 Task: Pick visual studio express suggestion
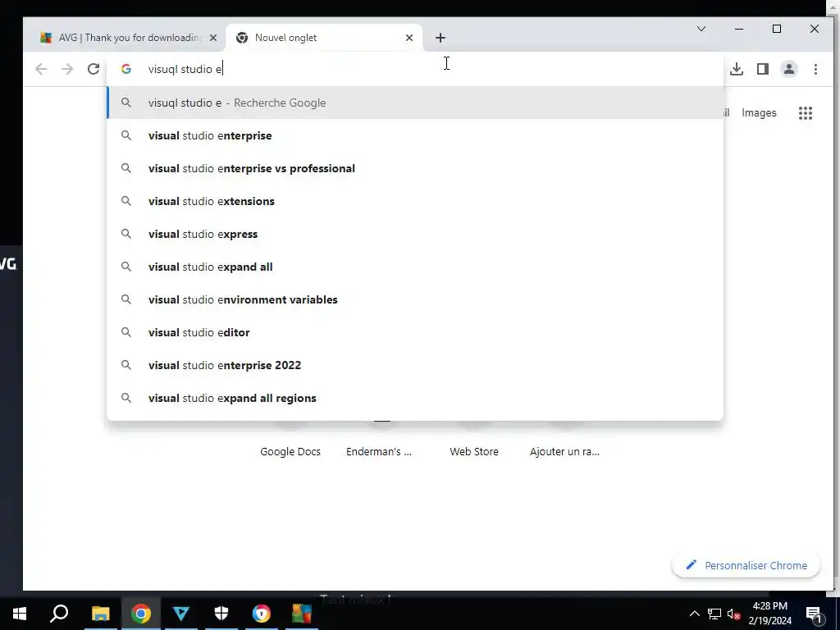(x=415, y=234)
